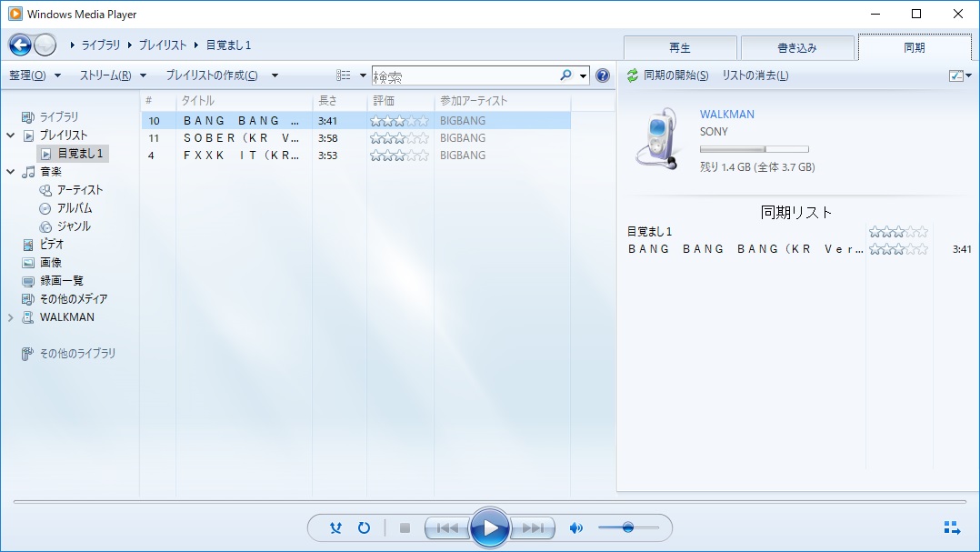Switch to the 再生 tab
980x552 pixels.
pos(680,48)
